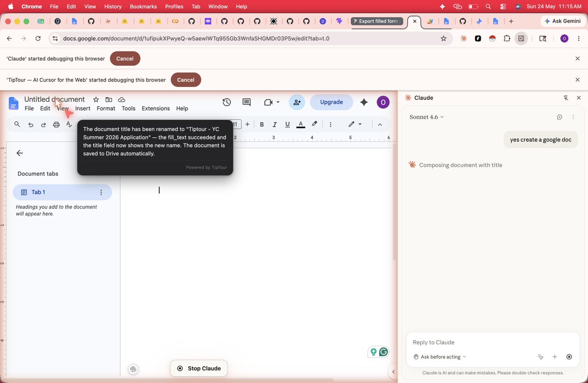The height and width of the screenshot is (383, 588).
Task: Print the document
Action: coord(56,125)
